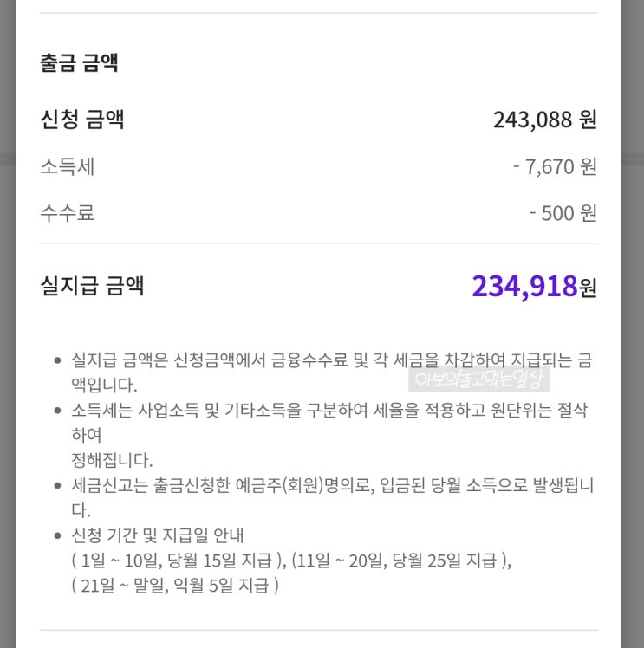The image size is (644, 648).
Task: Click the 1일 ~ 10일, 당월 15일 지급 text
Action: pos(178,561)
